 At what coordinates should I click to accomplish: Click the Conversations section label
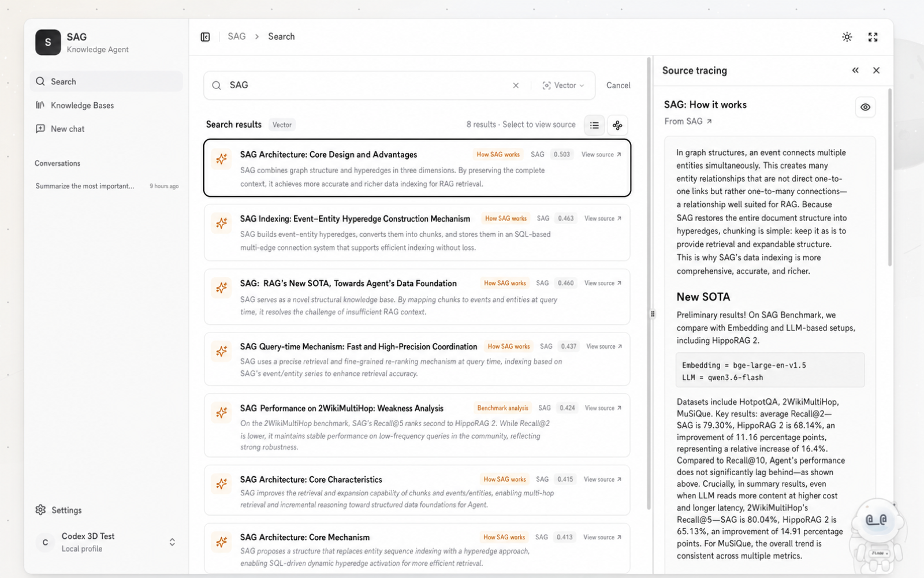[57, 163]
